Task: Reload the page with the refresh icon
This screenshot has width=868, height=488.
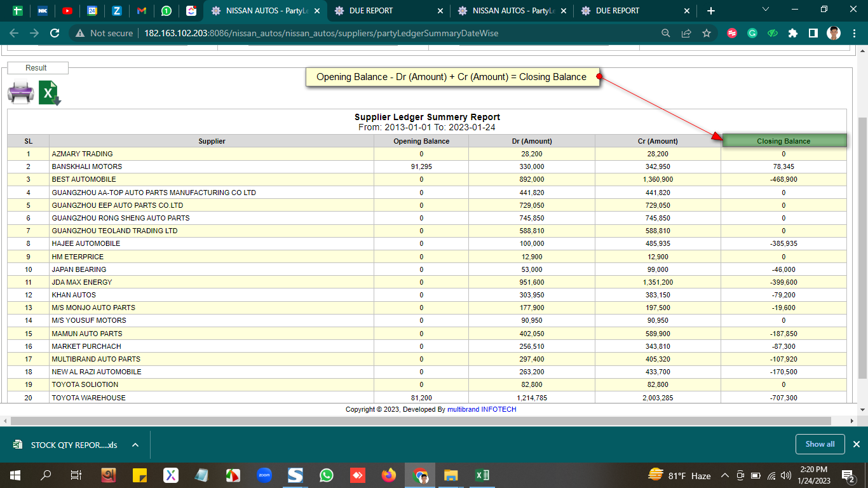Action: tap(55, 33)
